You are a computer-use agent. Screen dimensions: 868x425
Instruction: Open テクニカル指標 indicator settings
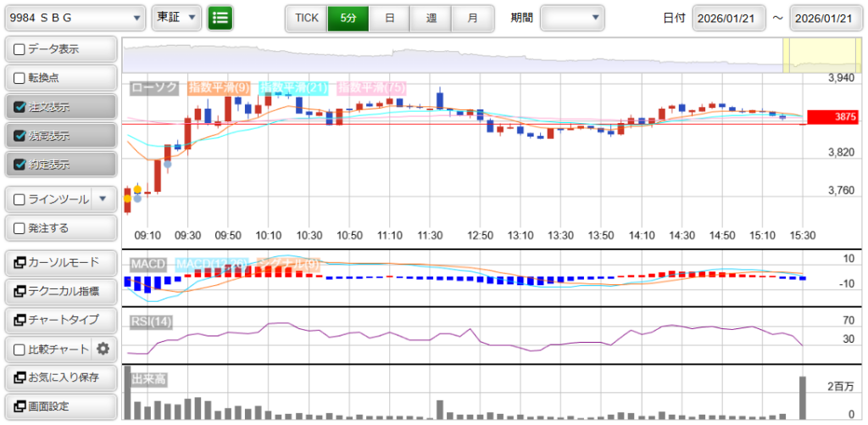tap(59, 291)
